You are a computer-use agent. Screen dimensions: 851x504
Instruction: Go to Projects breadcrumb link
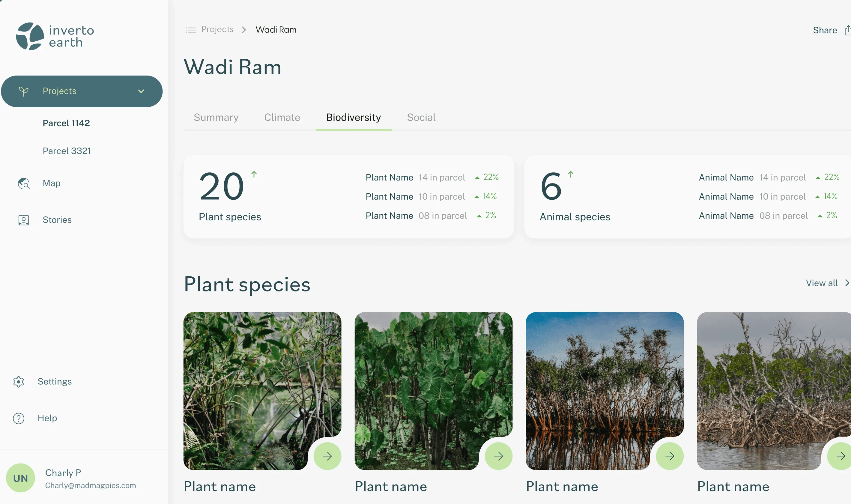(x=217, y=29)
